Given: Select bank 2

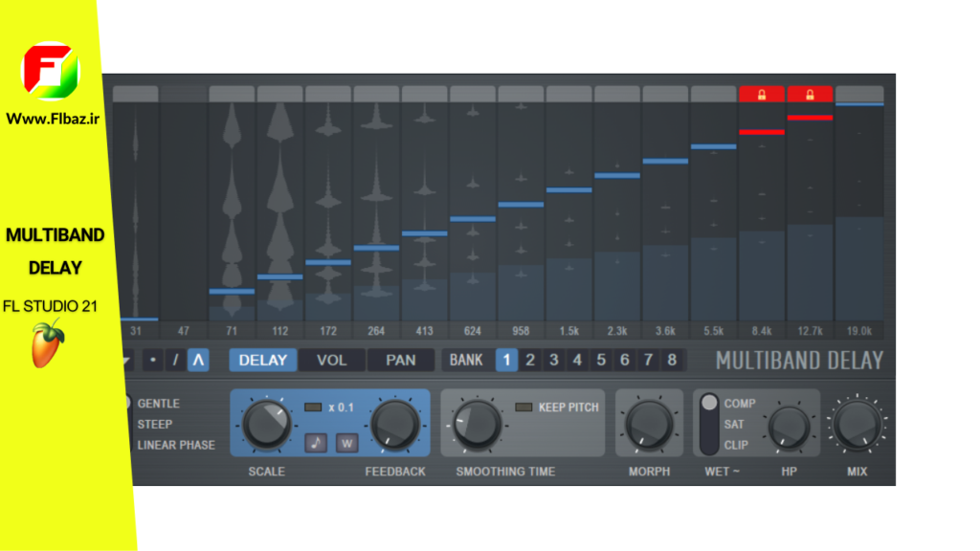Looking at the screenshot, I should (530, 361).
